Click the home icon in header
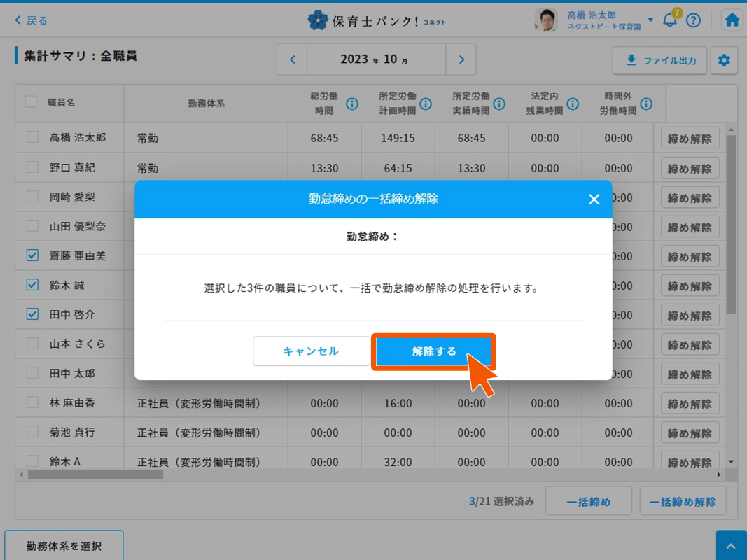This screenshot has width=747, height=560. pos(732,20)
